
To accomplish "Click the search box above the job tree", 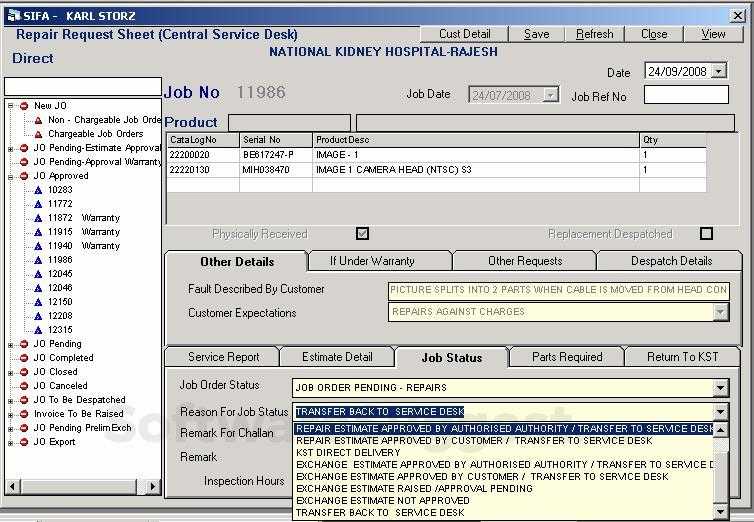I will tap(83, 87).
